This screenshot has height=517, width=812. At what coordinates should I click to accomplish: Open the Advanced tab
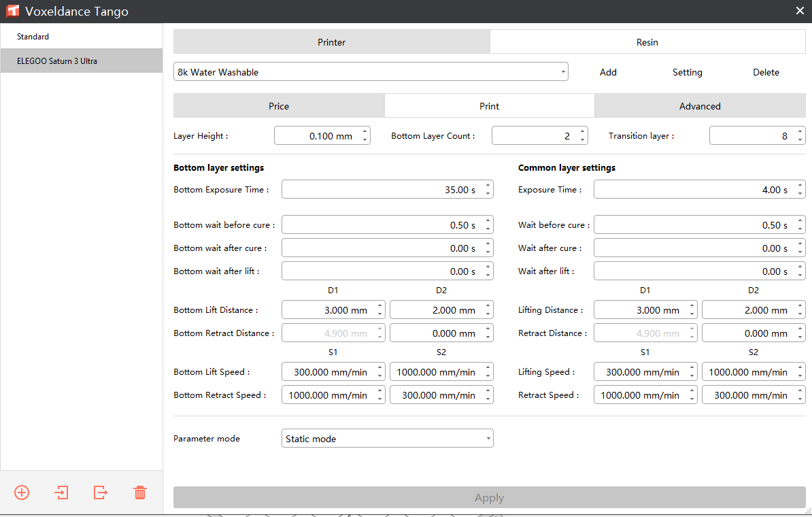point(700,105)
